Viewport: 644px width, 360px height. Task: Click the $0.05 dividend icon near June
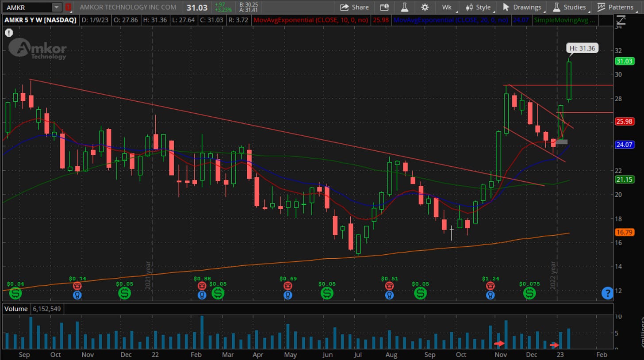tap(327, 293)
